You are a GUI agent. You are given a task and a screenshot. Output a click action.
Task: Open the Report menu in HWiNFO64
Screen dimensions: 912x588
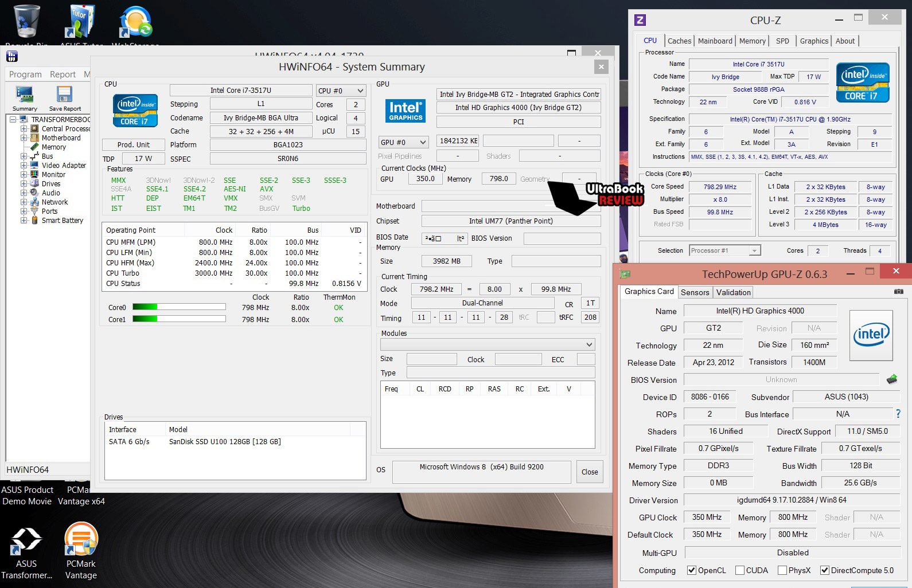(63, 75)
